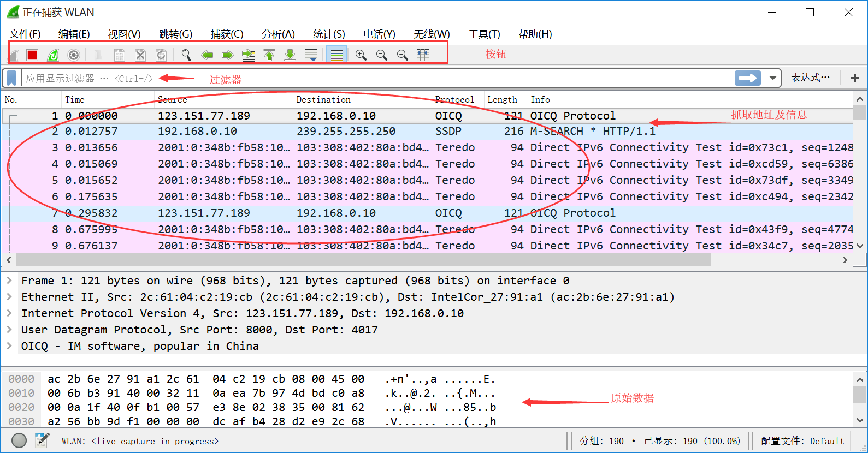Select packet 7 OICQ Protocol row

[427, 213]
